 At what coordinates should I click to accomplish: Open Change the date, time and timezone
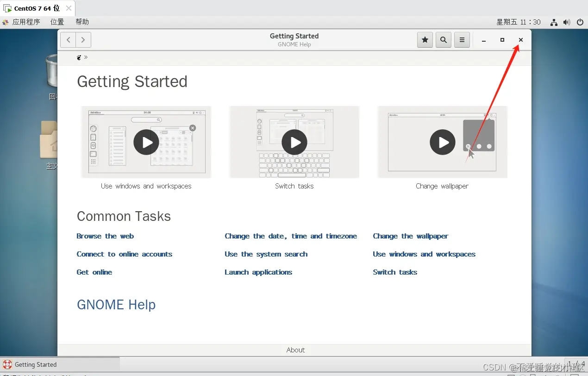pos(291,236)
